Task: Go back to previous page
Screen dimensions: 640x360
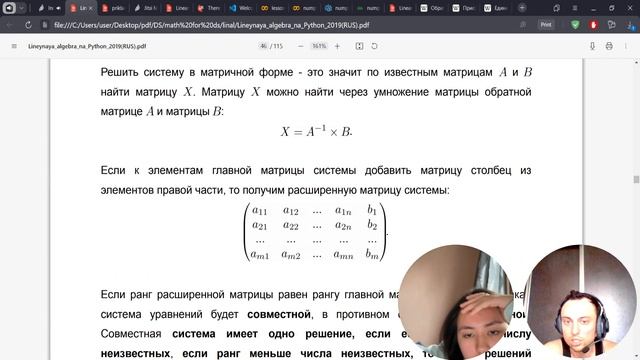Action: (10, 25)
